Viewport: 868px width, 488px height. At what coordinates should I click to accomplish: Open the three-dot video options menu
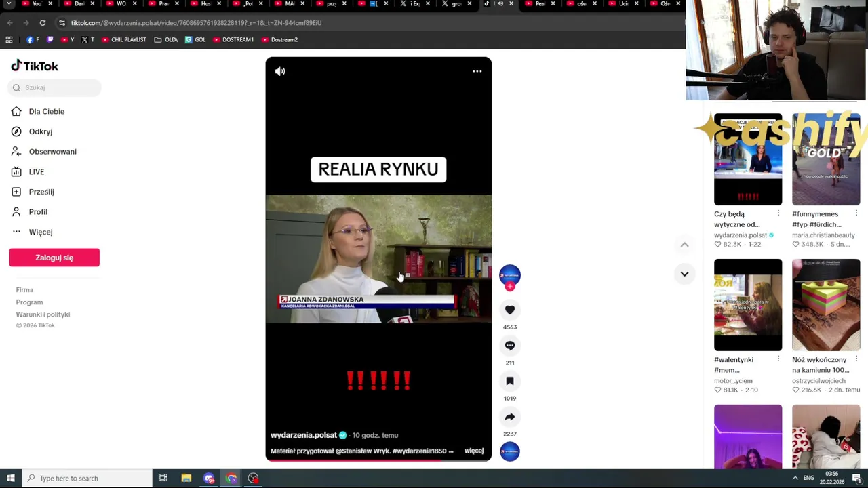[477, 71]
